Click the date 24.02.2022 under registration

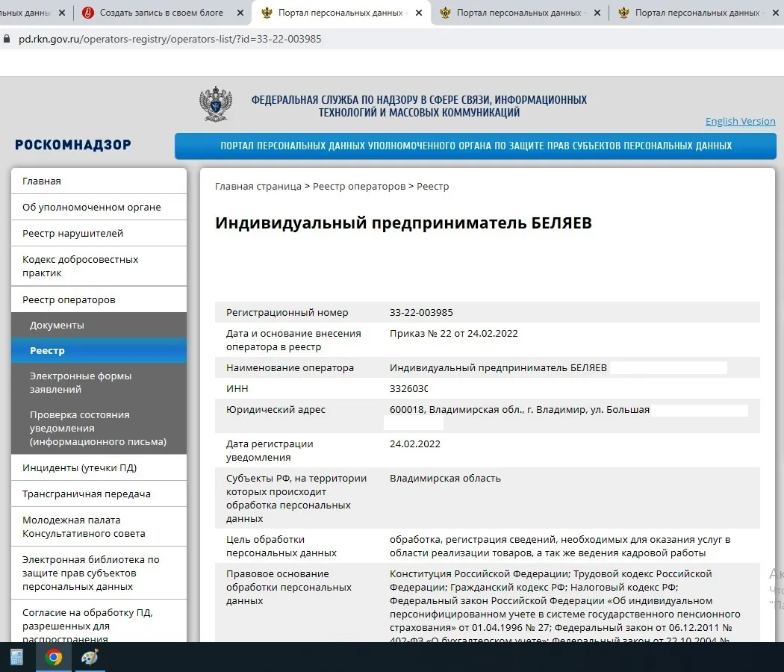point(414,444)
